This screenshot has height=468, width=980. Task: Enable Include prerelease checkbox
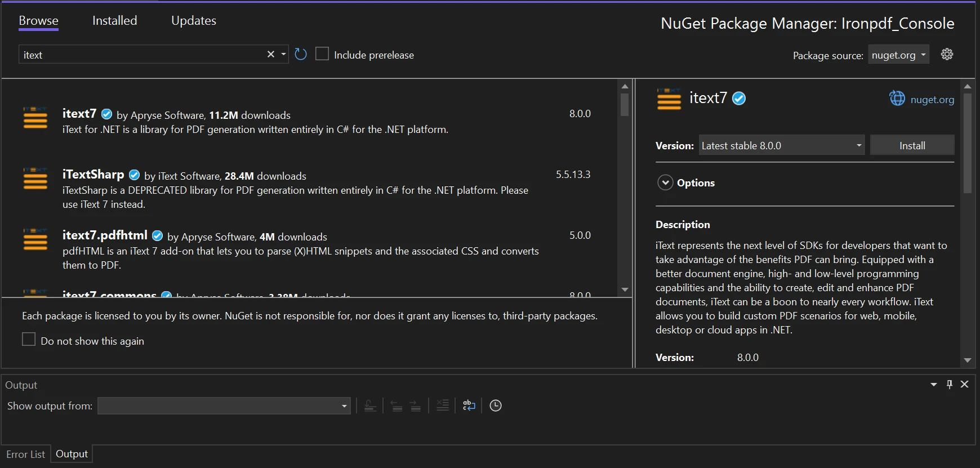322,54
